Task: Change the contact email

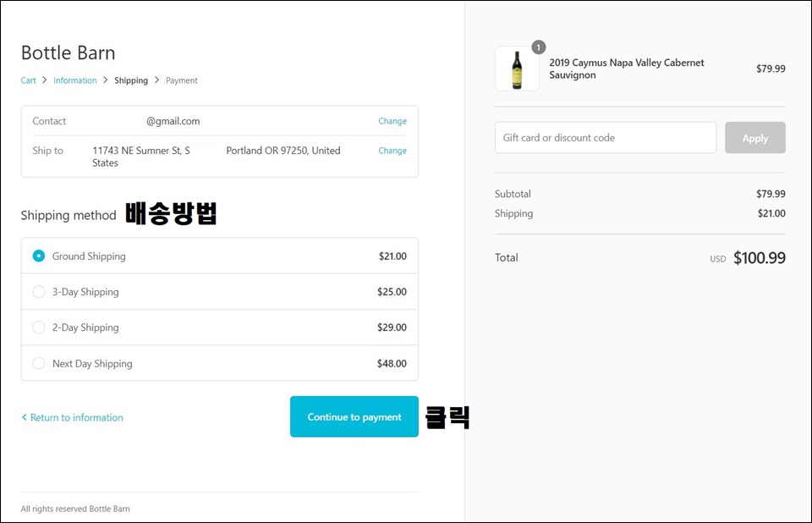Action: [392, 121]
